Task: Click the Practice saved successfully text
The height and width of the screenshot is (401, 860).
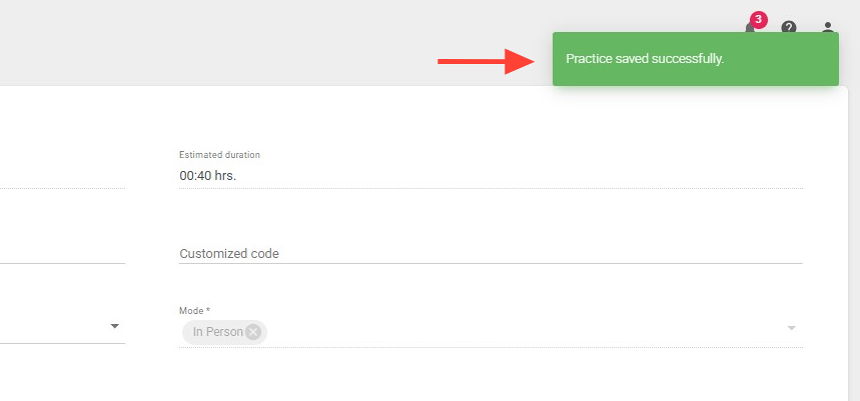Action: click(x=645, y=59)
